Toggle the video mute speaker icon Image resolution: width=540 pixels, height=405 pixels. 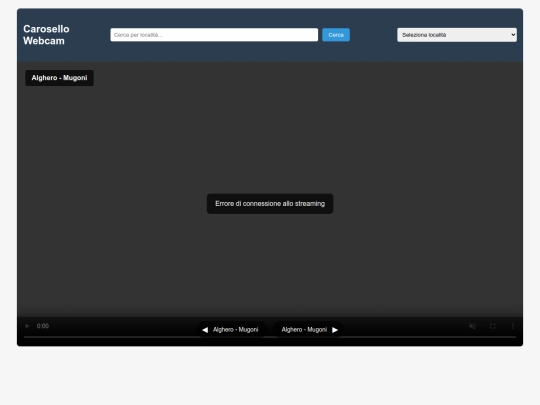472,326
